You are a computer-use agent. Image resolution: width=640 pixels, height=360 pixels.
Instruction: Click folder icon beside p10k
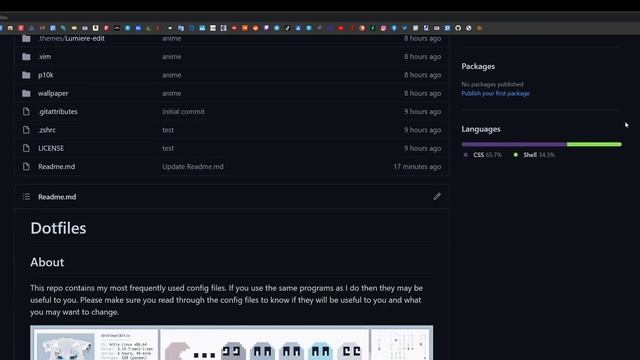tap(26, 75)
